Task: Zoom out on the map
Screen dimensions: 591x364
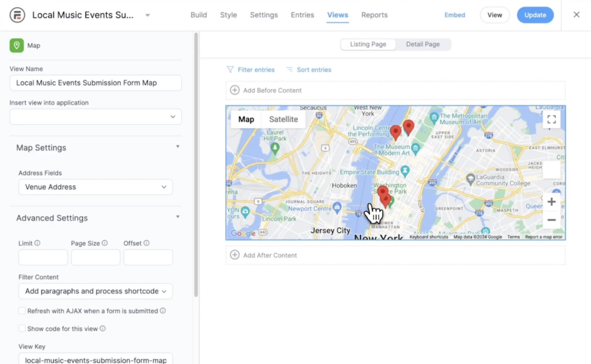Action: pyautogui.click(x=551, y=220)
